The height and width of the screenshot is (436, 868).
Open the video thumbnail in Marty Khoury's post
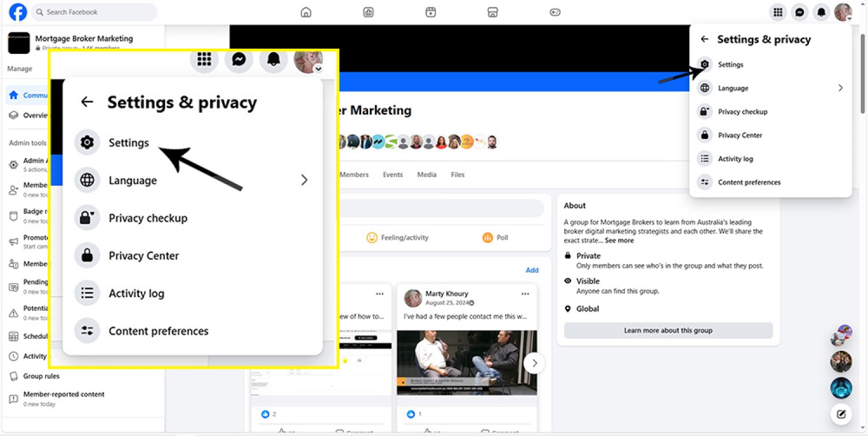click(x=466, y=362)
